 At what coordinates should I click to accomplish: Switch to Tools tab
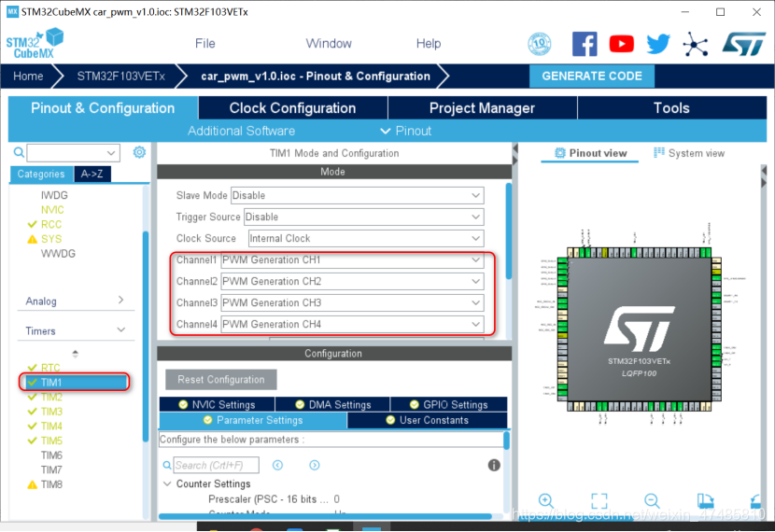click(x=671, y=108)
